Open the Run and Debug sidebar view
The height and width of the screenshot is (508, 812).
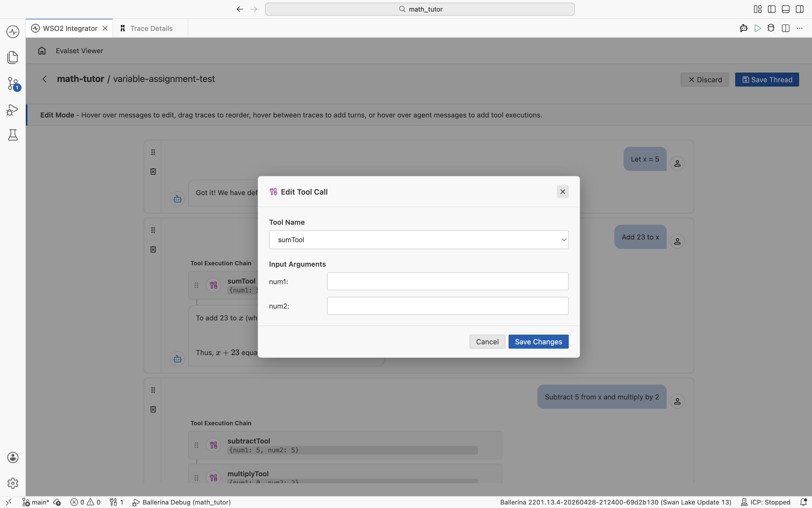pyautogui.click(x=13, y=110)
